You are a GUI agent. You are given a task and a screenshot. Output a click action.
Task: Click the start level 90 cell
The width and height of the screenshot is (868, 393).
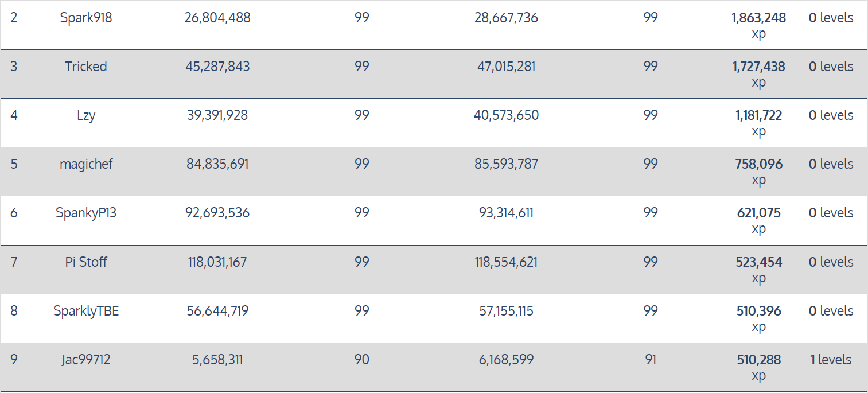tap(361, 360)
